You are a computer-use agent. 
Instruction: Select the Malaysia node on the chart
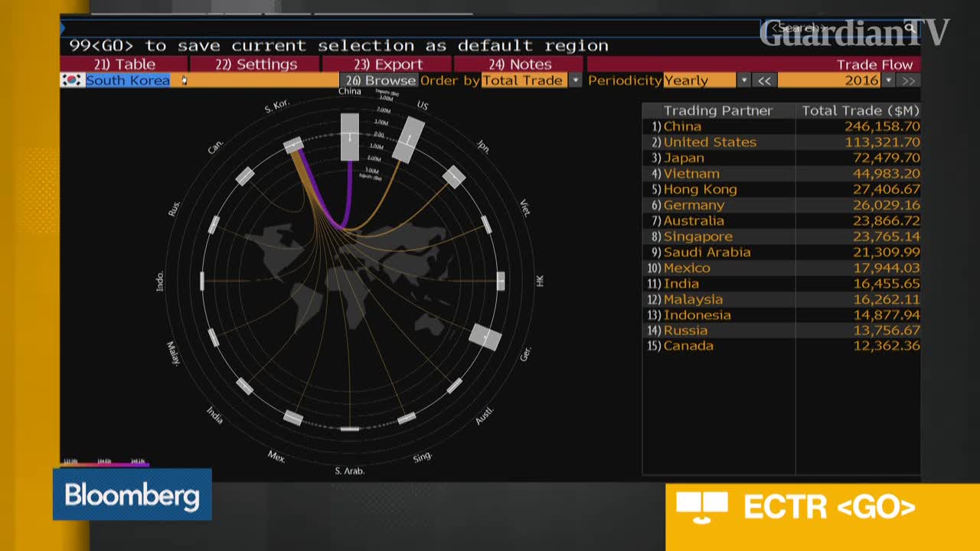pyautogui.click(x=213, y=337)
